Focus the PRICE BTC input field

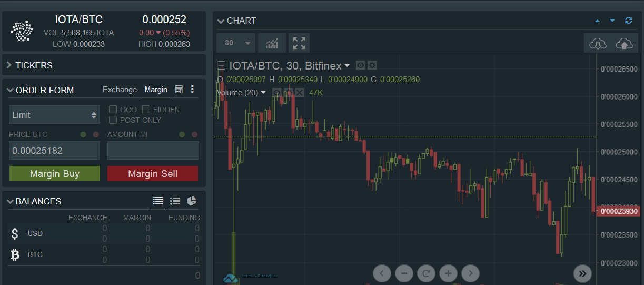[x=55, y=150]
